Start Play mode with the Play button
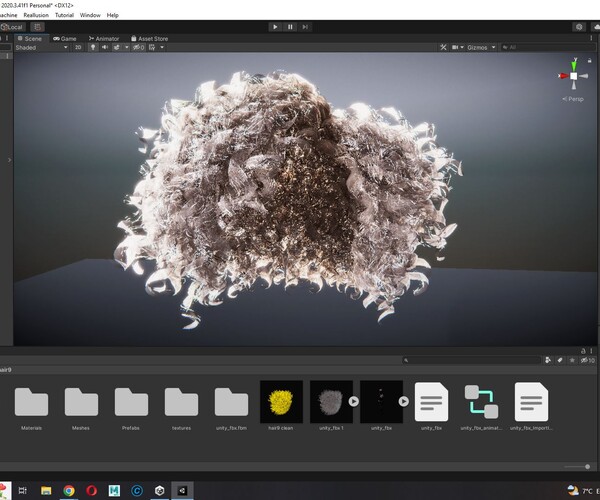The image size is (600, 500). click(275, 27)
